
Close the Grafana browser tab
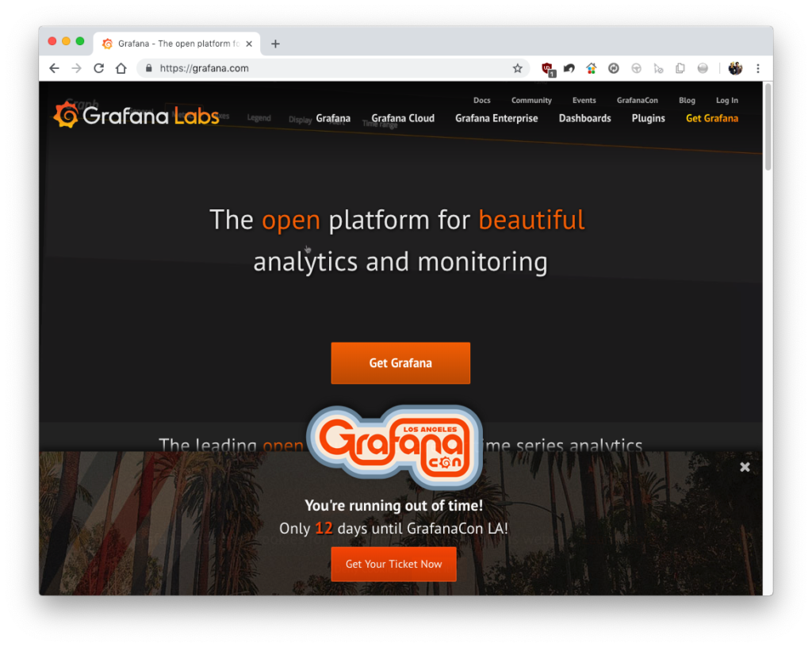(x=249, y=44)
